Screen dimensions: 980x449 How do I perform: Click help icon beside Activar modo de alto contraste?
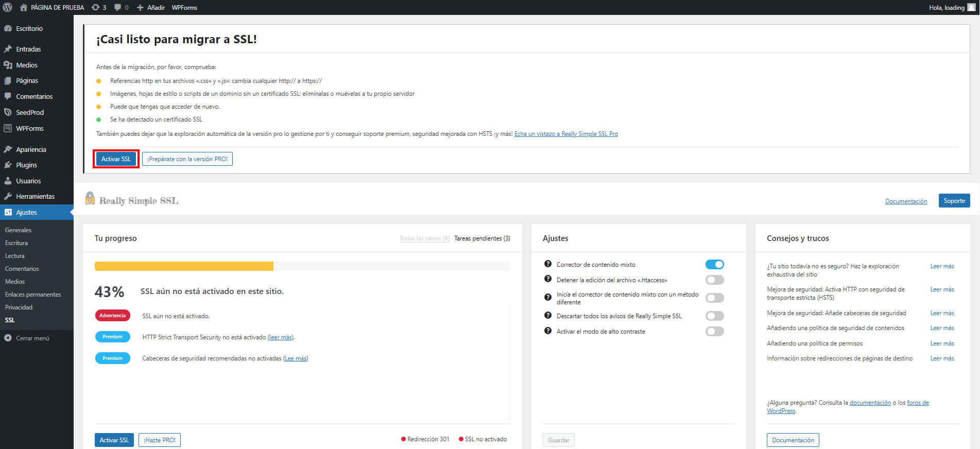548,331
